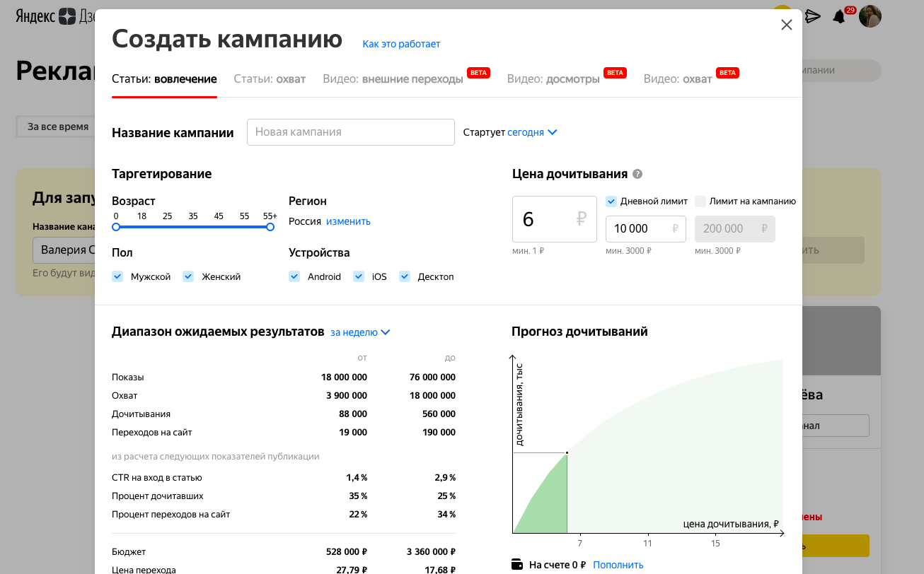This screenshot has width=924, height=574.
Task: Click the chart axis tick label 11
Action: point(647,544)
